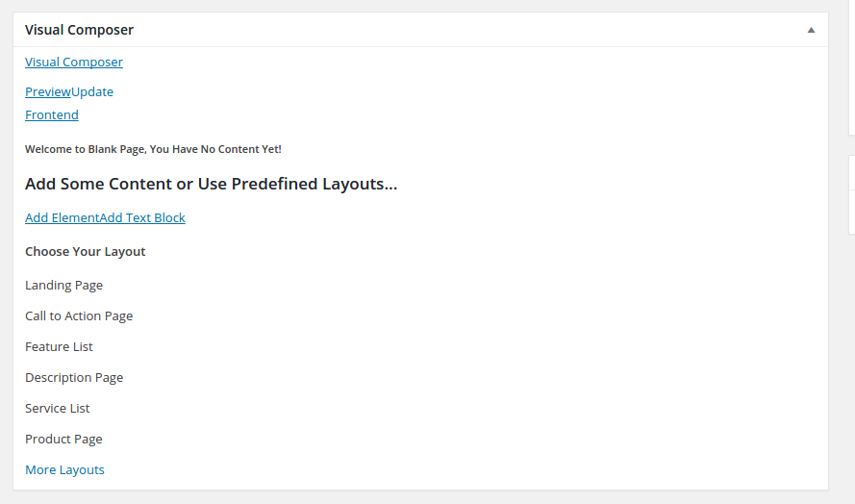Click the Add Element link
The image size is (855, 504).
63,218
